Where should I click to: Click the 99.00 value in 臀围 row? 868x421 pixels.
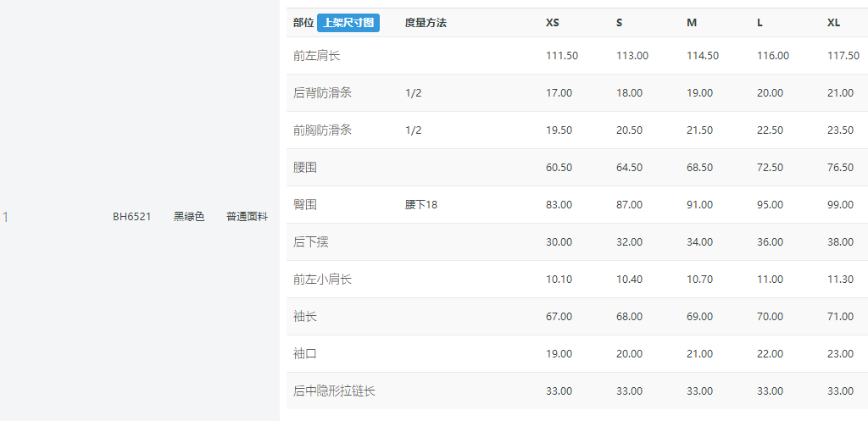(840, 205)
